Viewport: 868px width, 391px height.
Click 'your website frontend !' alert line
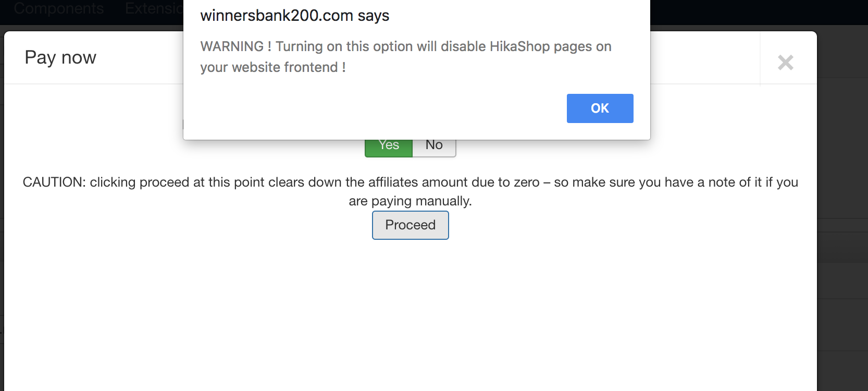point(272,67)
